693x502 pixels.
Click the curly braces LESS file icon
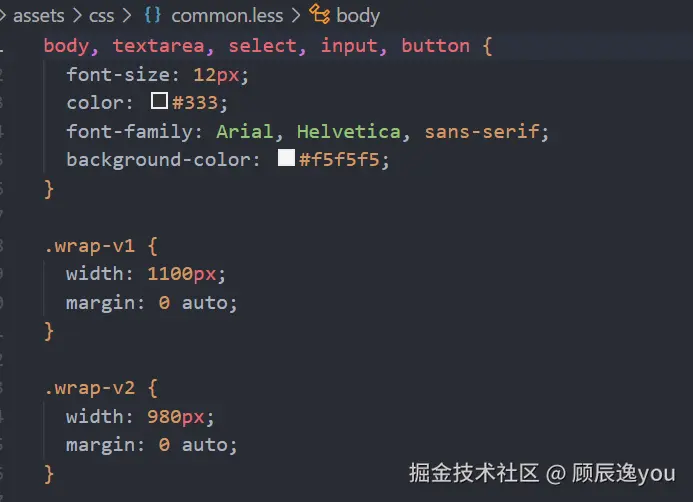click(153, 15)
